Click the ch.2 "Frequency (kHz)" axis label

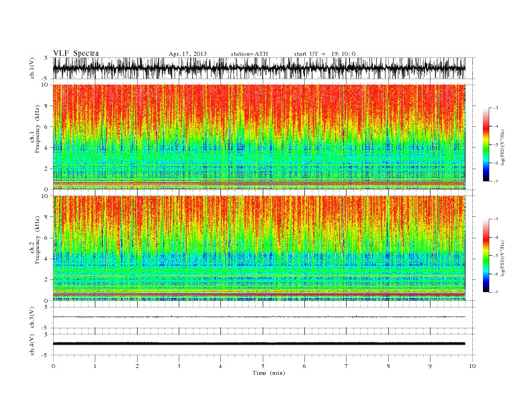click(37, 239)
